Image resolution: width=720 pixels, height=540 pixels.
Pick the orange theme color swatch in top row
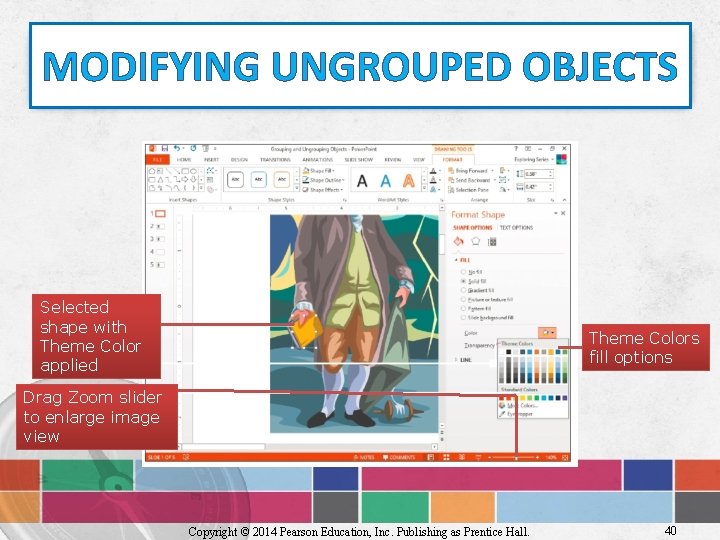point(536,352)
